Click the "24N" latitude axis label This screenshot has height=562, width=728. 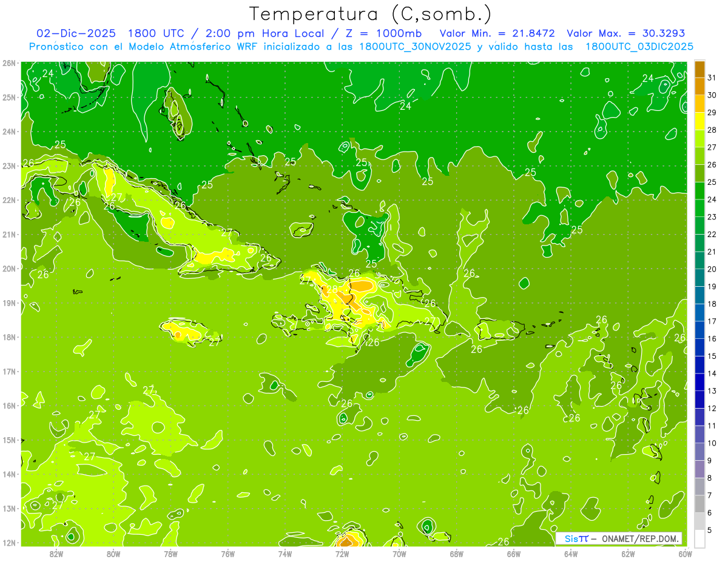pos(8,132)
